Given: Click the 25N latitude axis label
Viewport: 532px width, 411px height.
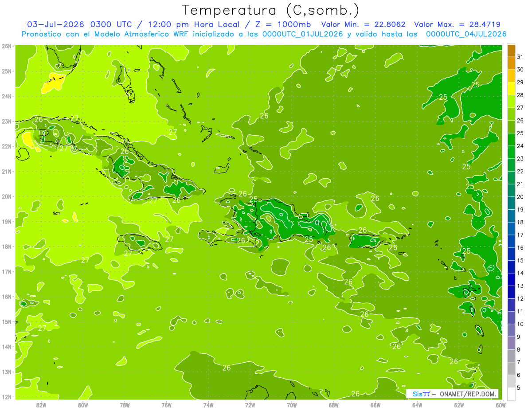Looking at the screenshot, I should (x=7, y=71).
